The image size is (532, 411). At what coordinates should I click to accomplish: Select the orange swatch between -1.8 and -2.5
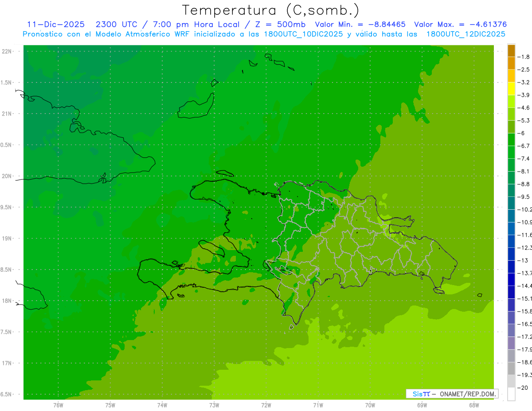511,63
